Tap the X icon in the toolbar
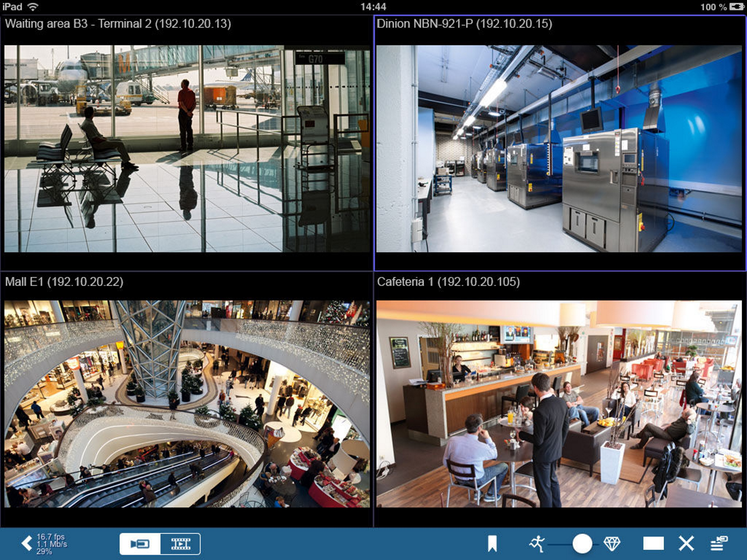Screen dimensions: 747x560 pos(686,544)
